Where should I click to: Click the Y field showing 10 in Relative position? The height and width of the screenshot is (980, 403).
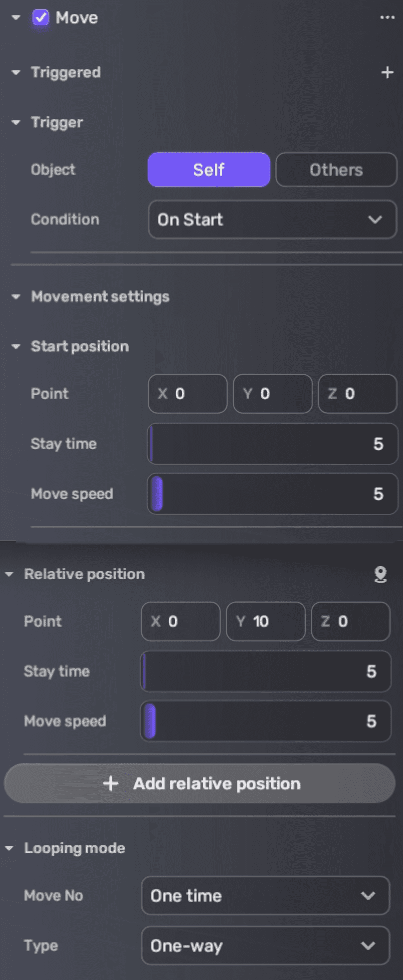(265, 621)
